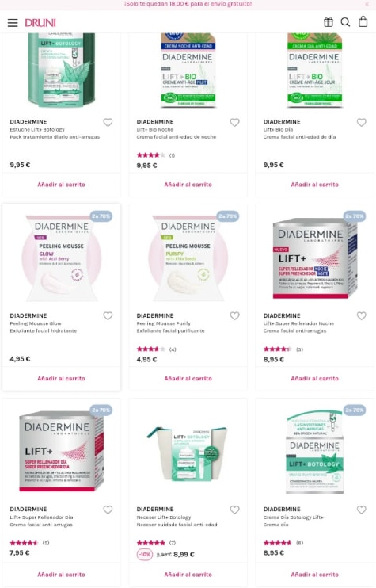This screenshot has width=376, height=588.
Task: Add Crema Día Botology Lift+ to cart
Action: [x=314, y=574]
